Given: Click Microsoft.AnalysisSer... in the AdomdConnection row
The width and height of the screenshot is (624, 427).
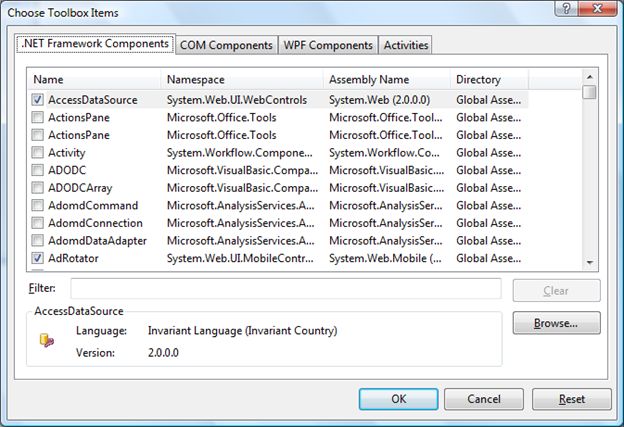Looking at the screenshot, I should (385, 223).
